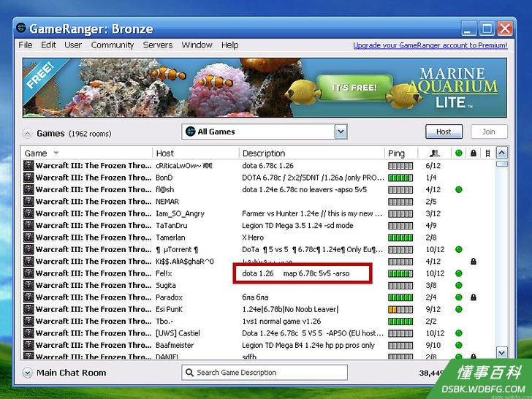Sort by the Host column header
The width and height of the screenshot is (532, 399).
(x=196, y=153)
